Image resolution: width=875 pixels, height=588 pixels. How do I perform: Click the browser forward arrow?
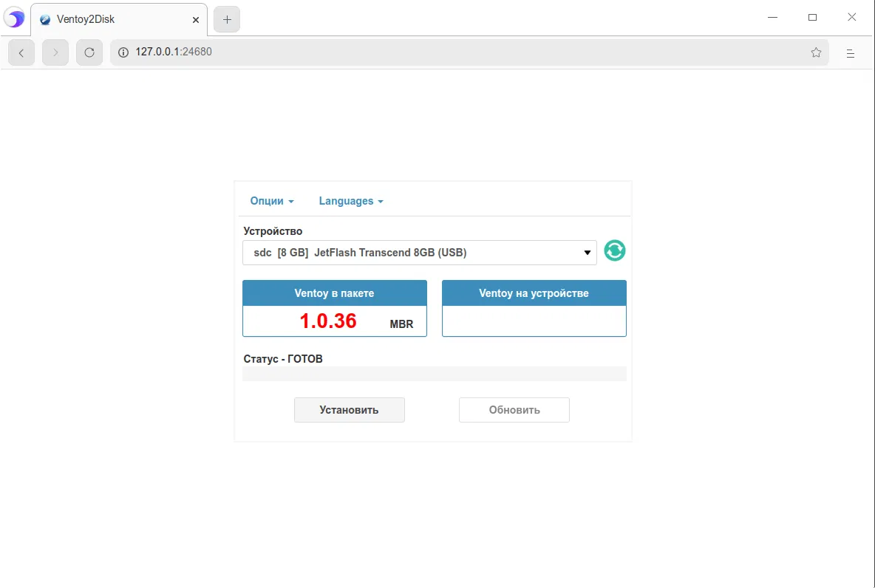click(55, 52)
